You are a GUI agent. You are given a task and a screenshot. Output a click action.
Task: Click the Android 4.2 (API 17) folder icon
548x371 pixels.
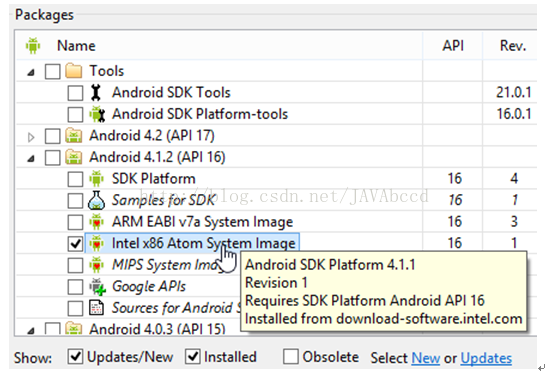(x=74, y=136)
